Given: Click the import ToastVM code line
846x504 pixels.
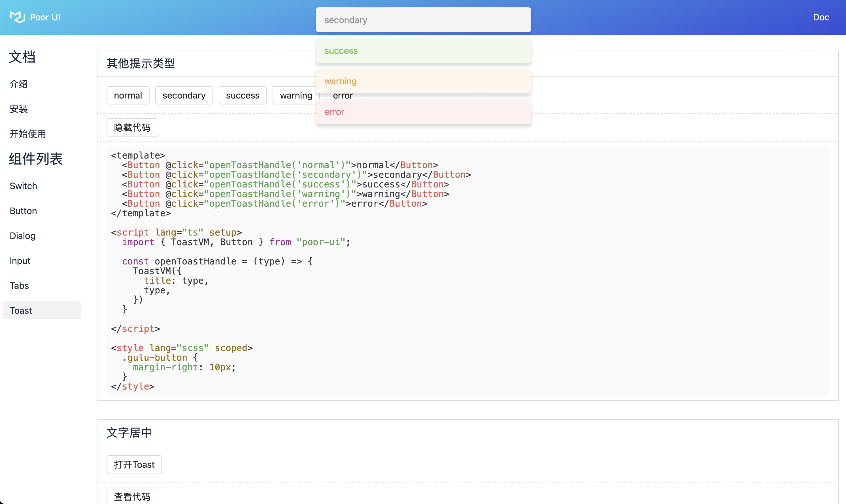Looking at the screenshot, I should pos(236,242).
